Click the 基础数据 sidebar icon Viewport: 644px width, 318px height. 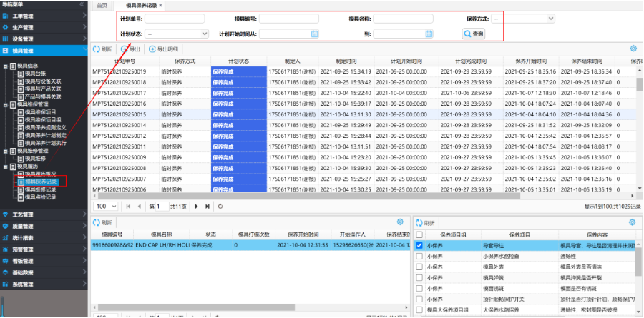[5, 272]
